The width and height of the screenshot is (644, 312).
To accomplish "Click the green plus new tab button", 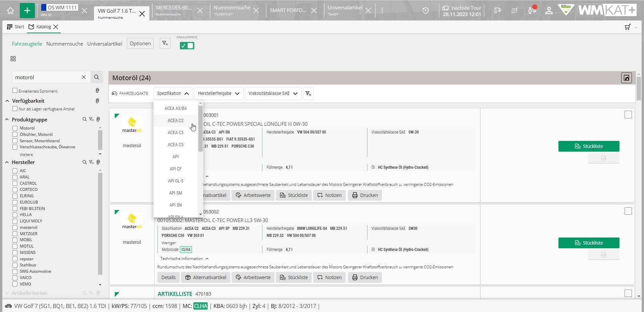I will pos(27,10).
